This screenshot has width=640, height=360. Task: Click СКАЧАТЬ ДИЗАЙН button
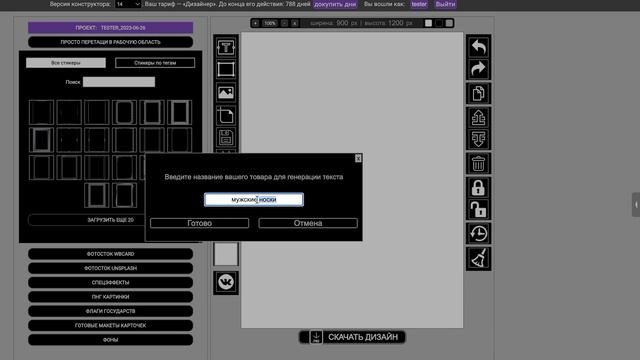point(352,337)
